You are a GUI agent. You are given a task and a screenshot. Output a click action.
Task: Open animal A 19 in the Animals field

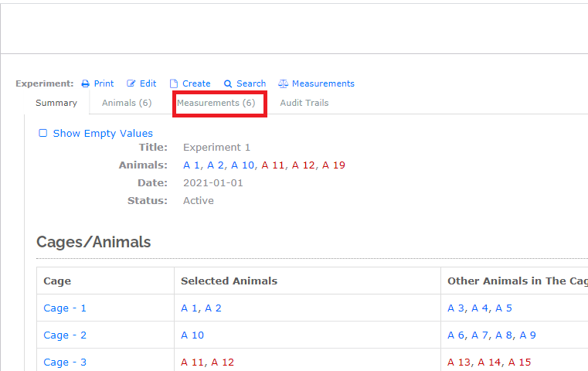333,165
